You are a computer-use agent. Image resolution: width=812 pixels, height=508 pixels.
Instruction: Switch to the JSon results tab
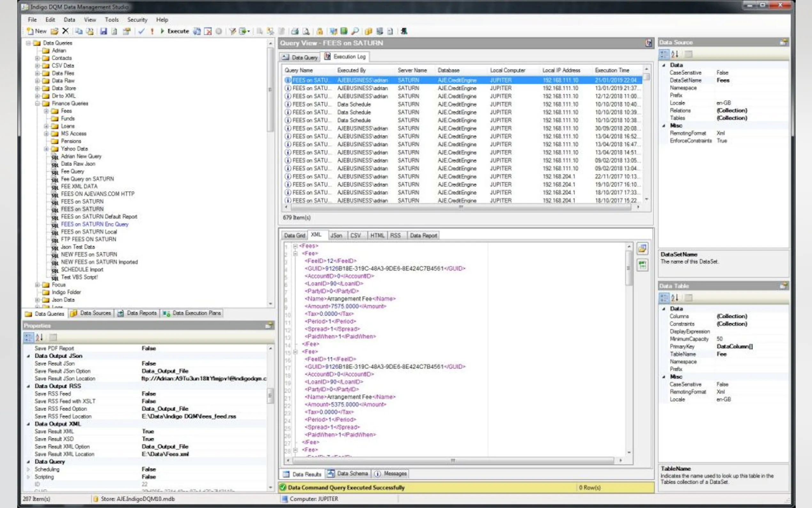[x=336, y=235]
